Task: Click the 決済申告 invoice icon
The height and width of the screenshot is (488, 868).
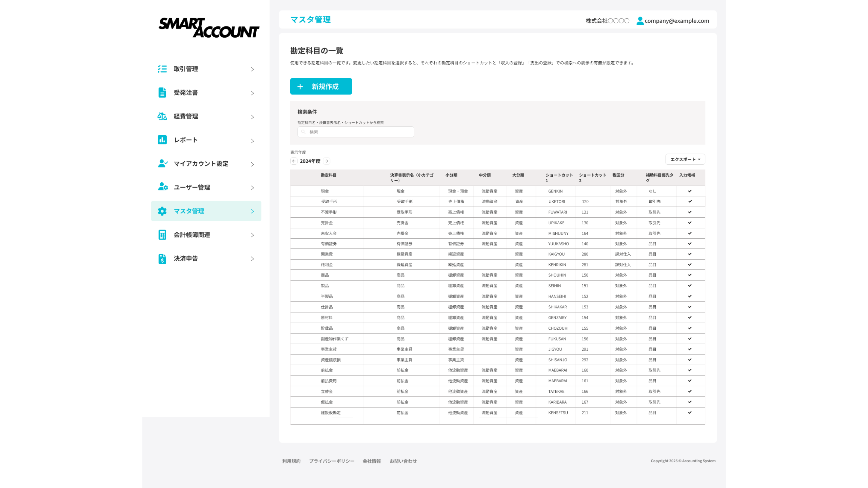Action: tap(162, 259)
